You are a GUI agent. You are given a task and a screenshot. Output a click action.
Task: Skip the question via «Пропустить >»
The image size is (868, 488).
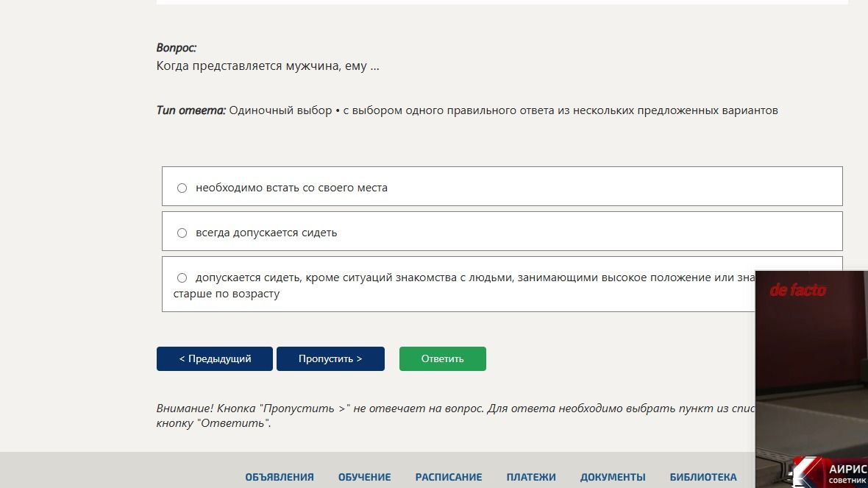coord(330,359)
